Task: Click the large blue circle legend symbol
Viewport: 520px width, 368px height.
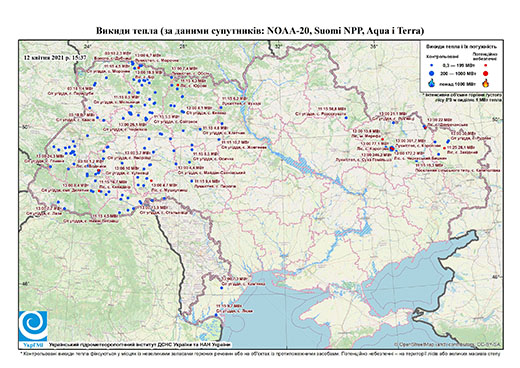Action: tap(431, 73)
